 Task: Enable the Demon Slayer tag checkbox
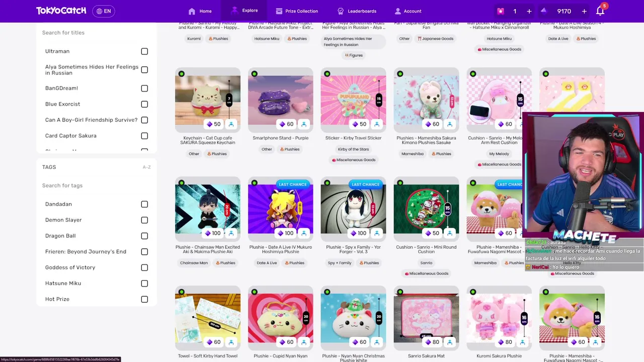[x=144, y=220]
